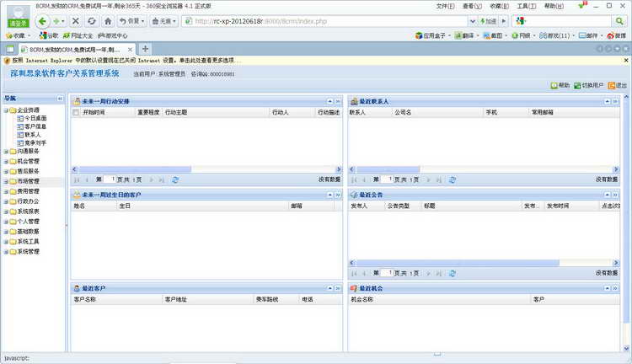Refresh the 最近公告 grid pager
This screenshot has width=632, height=364.
coord(453,273)
